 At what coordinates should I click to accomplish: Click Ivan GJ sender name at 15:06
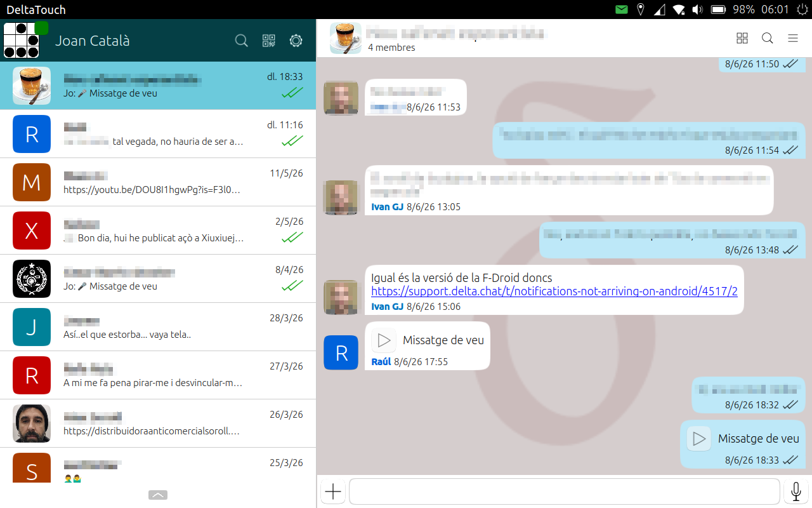click(x=387, y=307)
